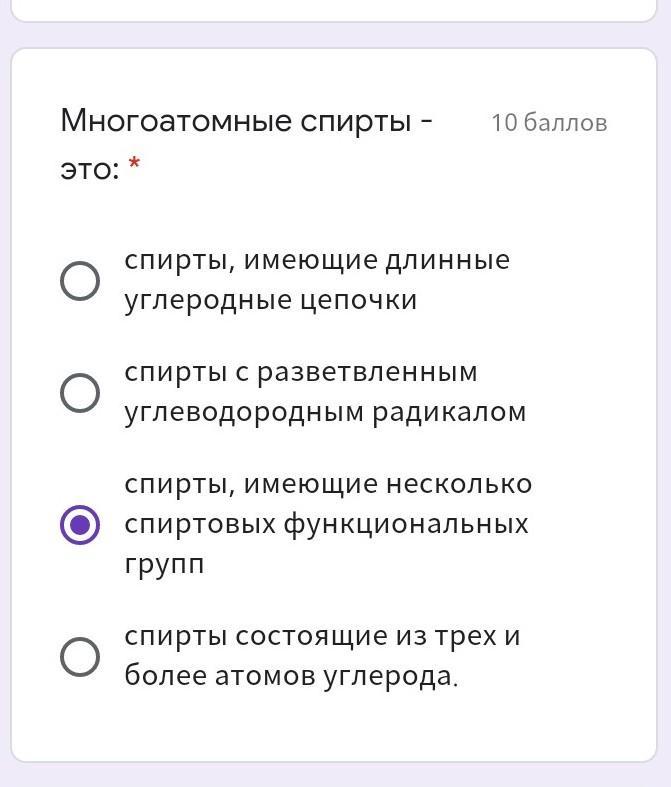The width and height of the screenshot is (671, 787).
Task: Click the text "углеродные цепочки"
Action: [x=270, y=300]
